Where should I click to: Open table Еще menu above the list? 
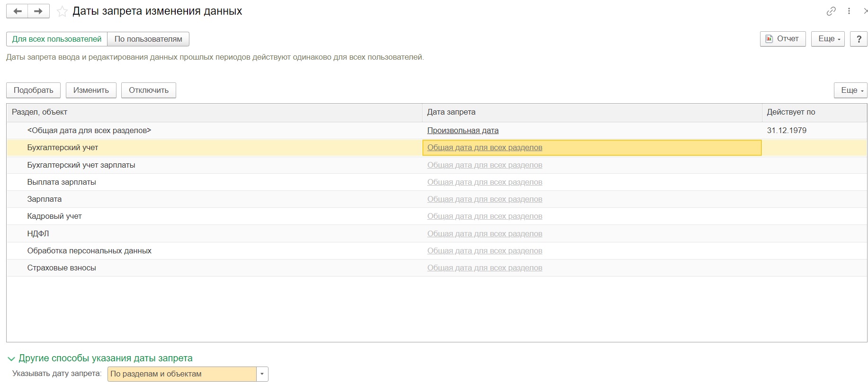pos(850,90)
